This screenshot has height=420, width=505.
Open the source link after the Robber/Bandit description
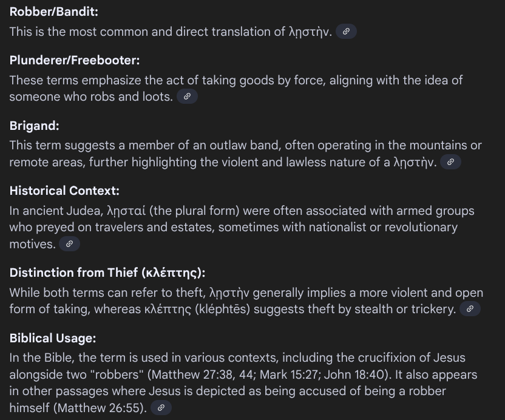click(x=346, y=32)
